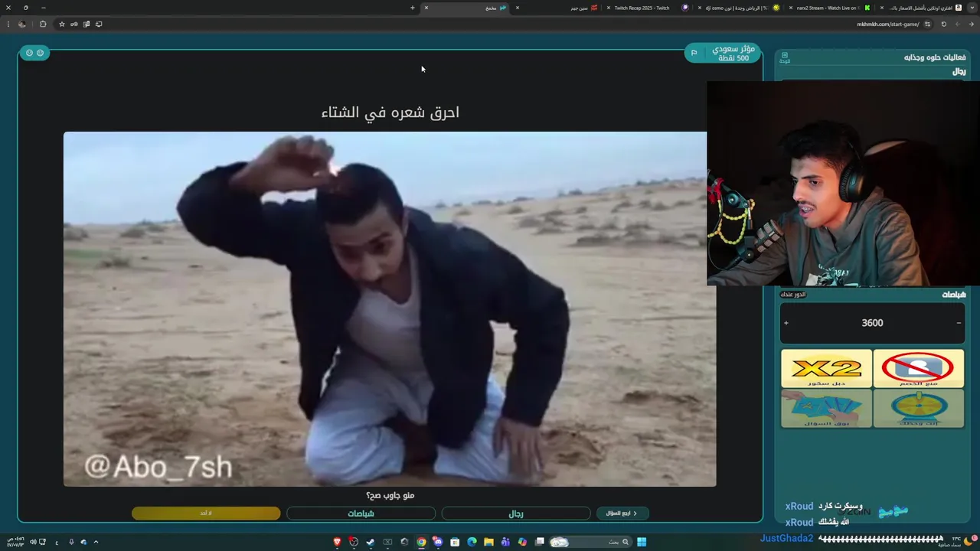Viewport: 980px width, 551px height.
Task: Click the video still of man in desert
Action: pyautogui.click(x=390, y=309)
